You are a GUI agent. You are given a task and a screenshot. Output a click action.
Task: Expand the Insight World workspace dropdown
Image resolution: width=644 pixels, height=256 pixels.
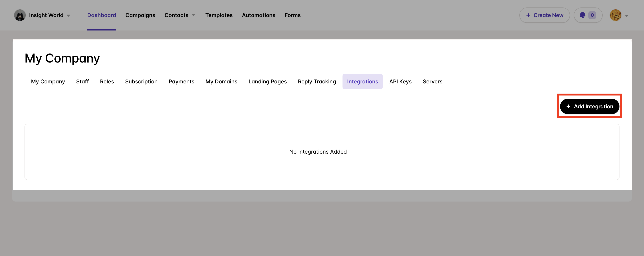tap(68, 16)
